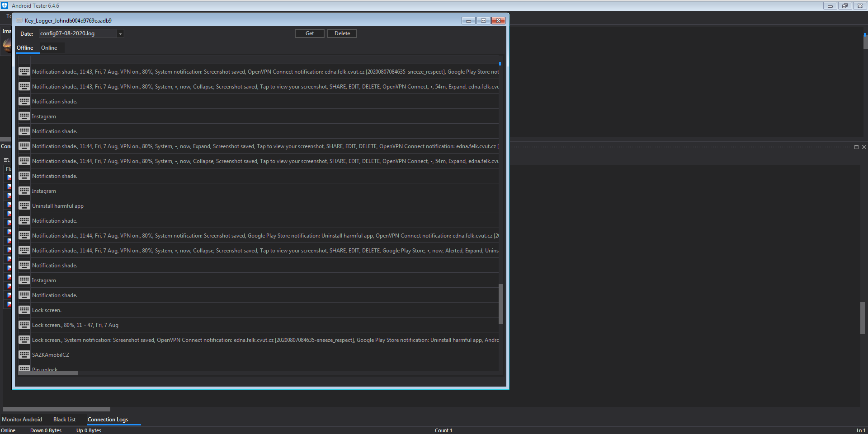The height and width of the screenshot is (434, 868).
Task: Click the Android Tester app icon in title bar
Action: [5, 5]
